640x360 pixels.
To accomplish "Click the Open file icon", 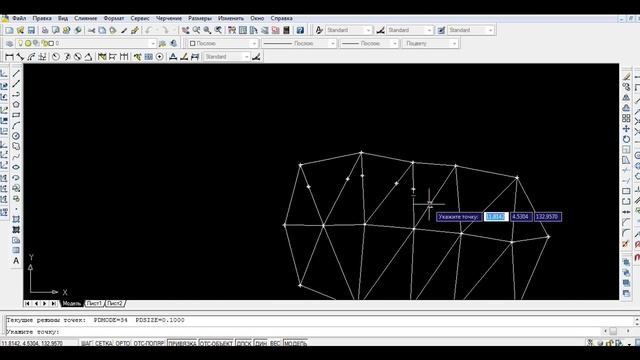I will [20, 31].
